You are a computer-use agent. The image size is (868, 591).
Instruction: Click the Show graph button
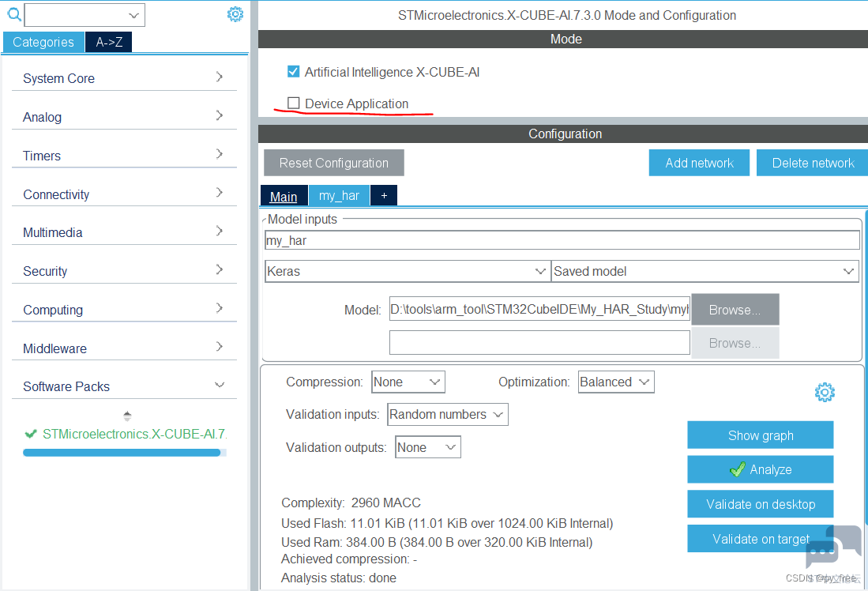(x=761, y=435)
